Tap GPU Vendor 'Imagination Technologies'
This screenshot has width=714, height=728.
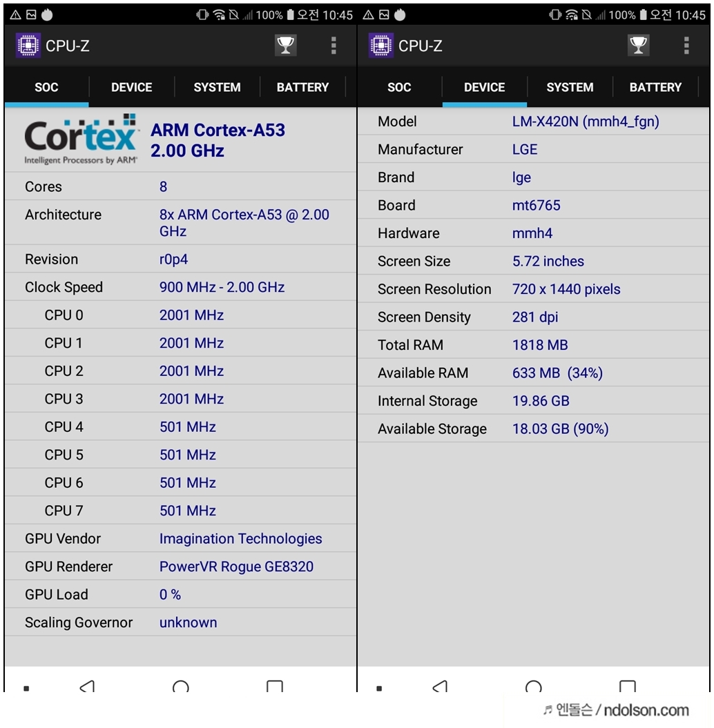(240, 538)
